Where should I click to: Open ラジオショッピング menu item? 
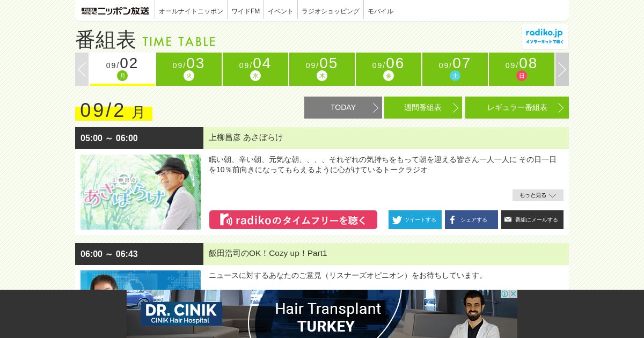tap(331, 11)
